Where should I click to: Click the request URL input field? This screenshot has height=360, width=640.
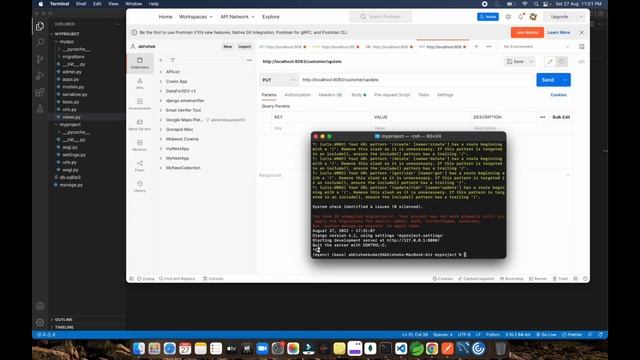click(x=417, y=80)
